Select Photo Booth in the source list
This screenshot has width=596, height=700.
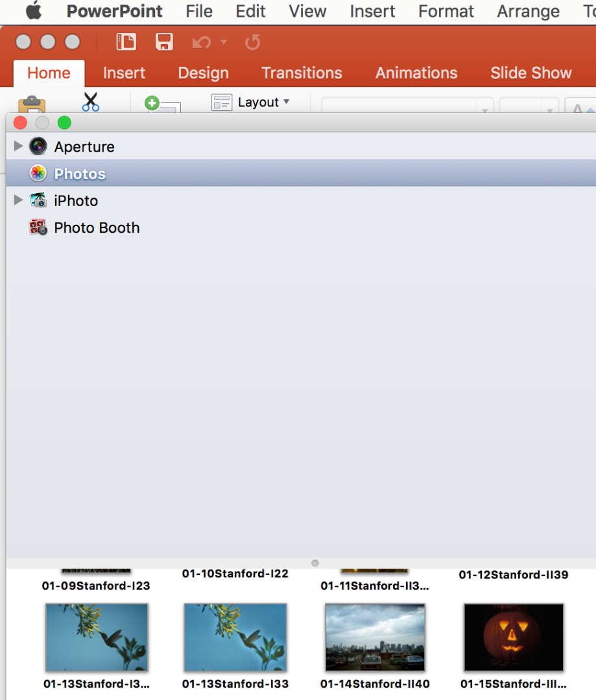[x=97, y=227]
